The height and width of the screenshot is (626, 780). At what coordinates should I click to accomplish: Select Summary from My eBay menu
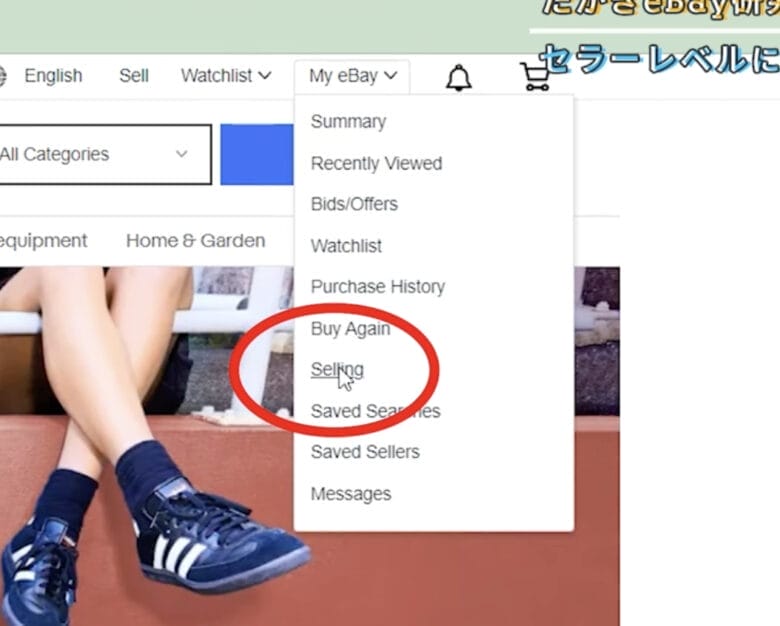[348, 122]
